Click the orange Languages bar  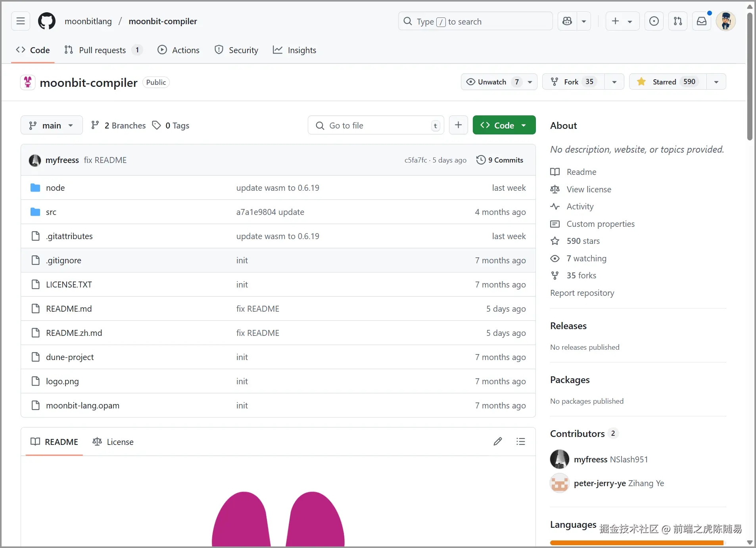[637, 542]
